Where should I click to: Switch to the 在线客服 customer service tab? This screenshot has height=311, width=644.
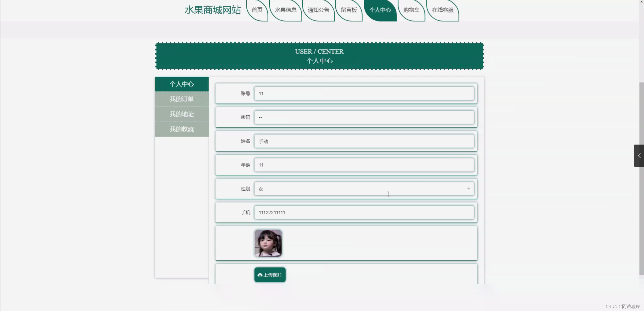point(443,10)
